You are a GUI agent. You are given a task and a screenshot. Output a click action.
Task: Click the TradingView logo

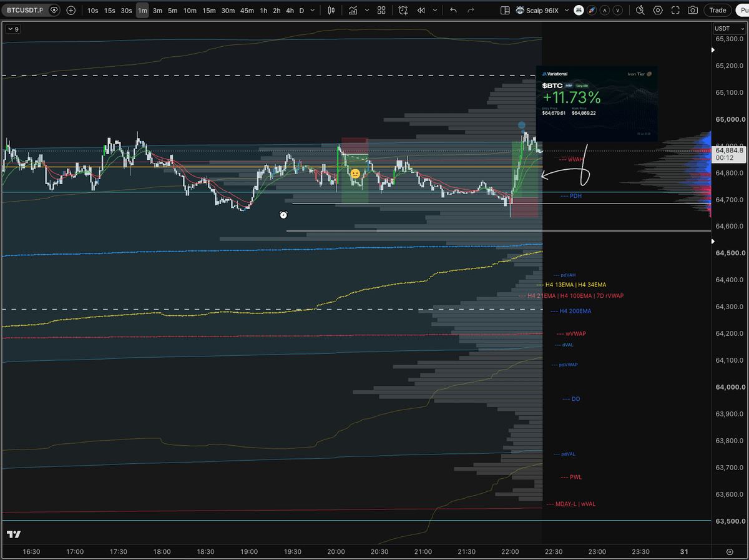coord(14,534)
